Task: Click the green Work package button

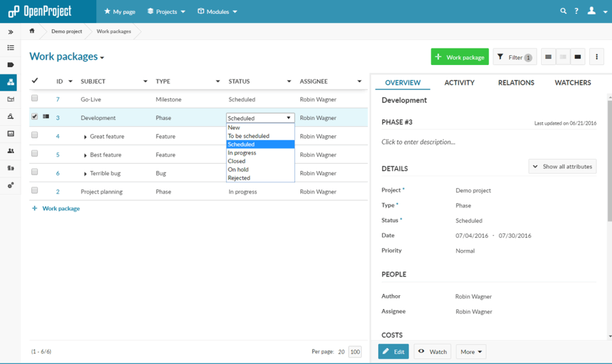Action: [x=460, y=57]
